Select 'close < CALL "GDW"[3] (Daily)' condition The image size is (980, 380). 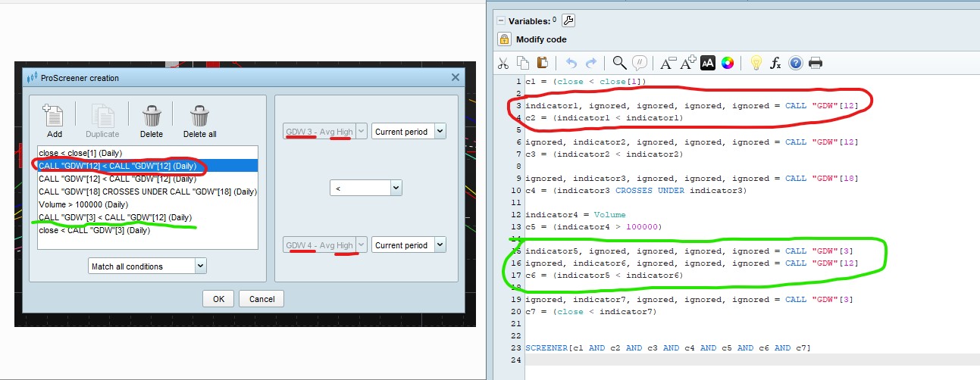[147, 230]
